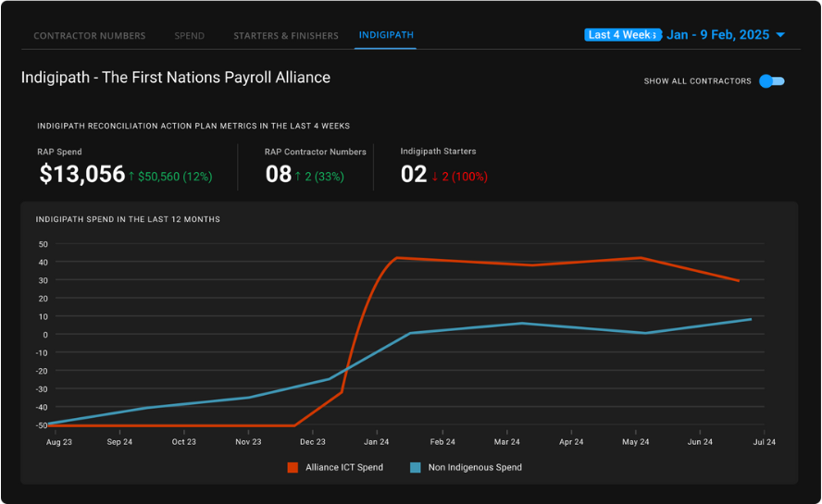Click the Alliance ICT Spend legend label

(344, 467)
